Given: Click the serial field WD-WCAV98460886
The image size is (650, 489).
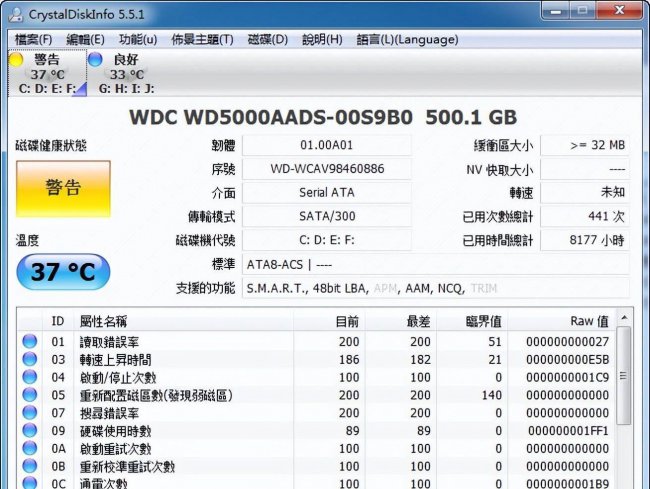Looking at the screenshot, I should point(327,169).
